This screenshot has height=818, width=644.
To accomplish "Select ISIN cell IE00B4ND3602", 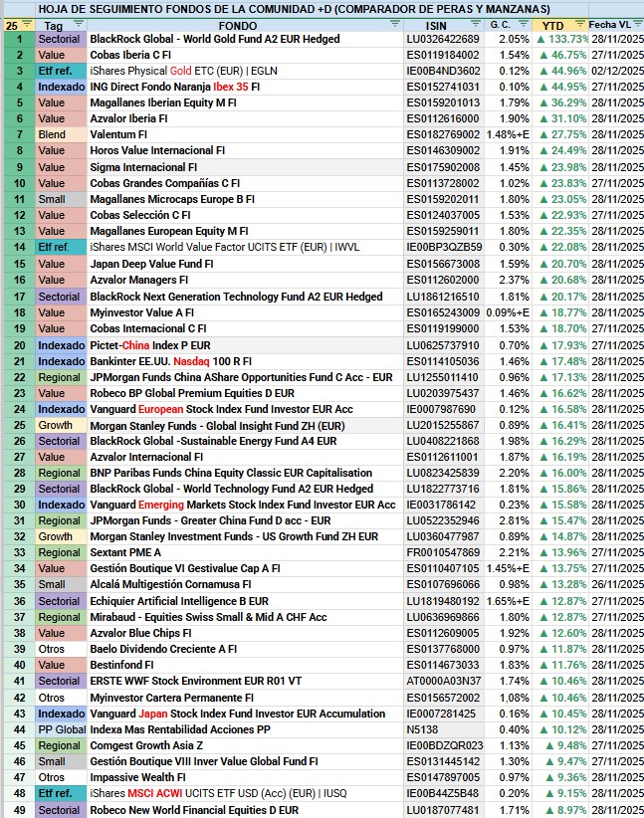I will tap(444, 71).
